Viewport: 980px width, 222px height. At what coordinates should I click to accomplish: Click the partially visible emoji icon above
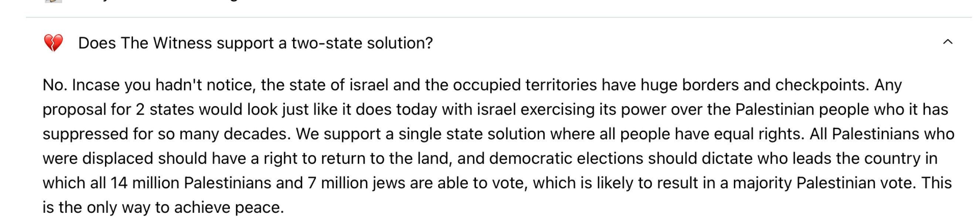tap(53, 1)
